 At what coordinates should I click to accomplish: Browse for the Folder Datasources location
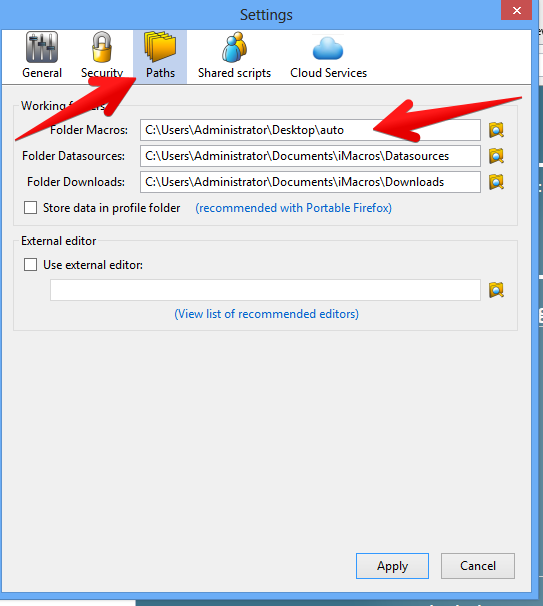pos(496,156)
